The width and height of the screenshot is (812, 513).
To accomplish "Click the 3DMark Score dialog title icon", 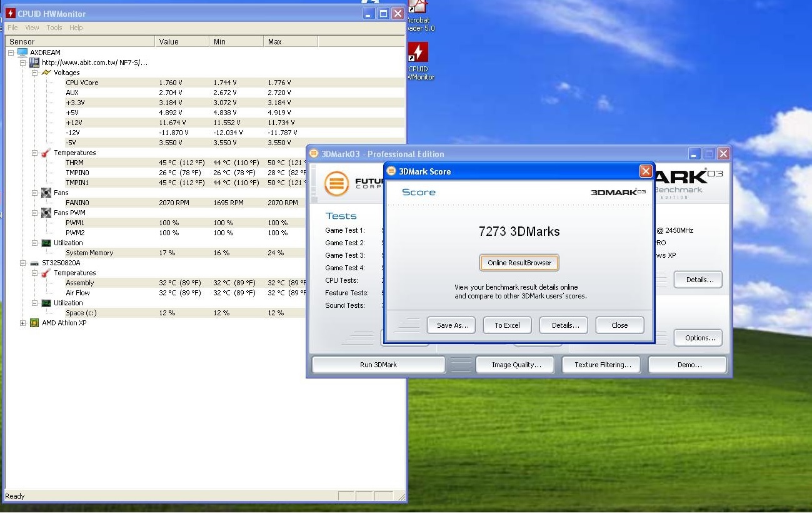I will point(392,171).
